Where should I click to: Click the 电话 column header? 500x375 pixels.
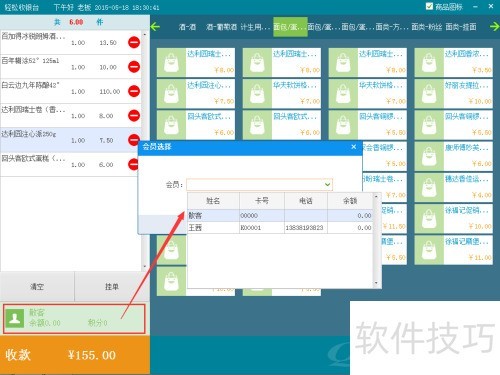306,201
